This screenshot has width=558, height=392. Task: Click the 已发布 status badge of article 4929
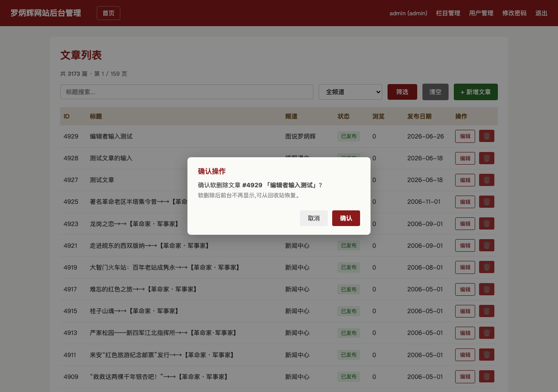tap(349, 136)
